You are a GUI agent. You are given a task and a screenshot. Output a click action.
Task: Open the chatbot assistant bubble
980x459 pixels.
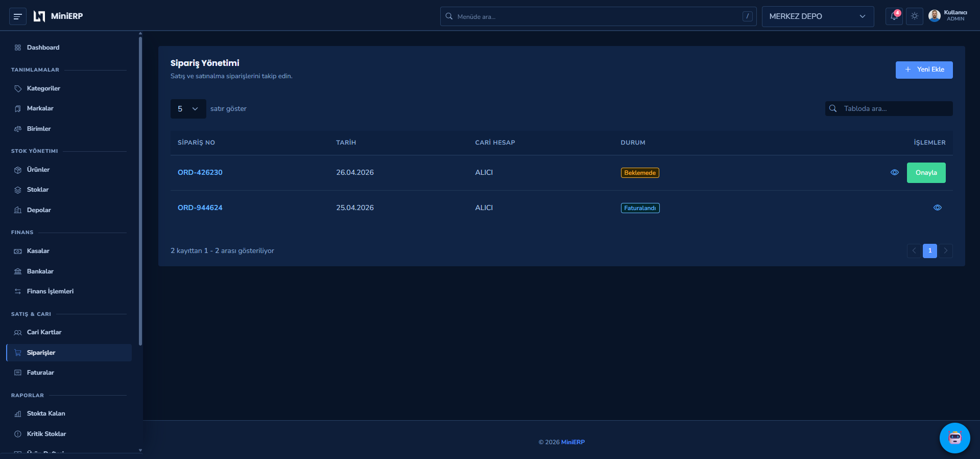point(954,438)
